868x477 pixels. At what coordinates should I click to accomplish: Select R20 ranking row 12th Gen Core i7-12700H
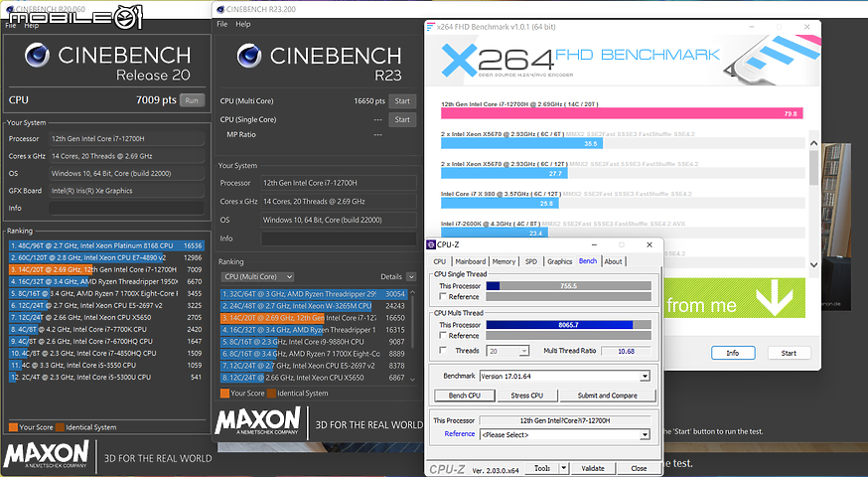pos(106,269)
